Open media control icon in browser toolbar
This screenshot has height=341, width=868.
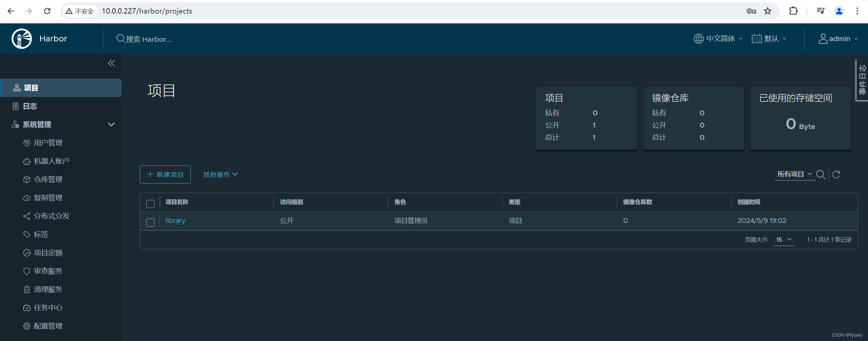820,11
